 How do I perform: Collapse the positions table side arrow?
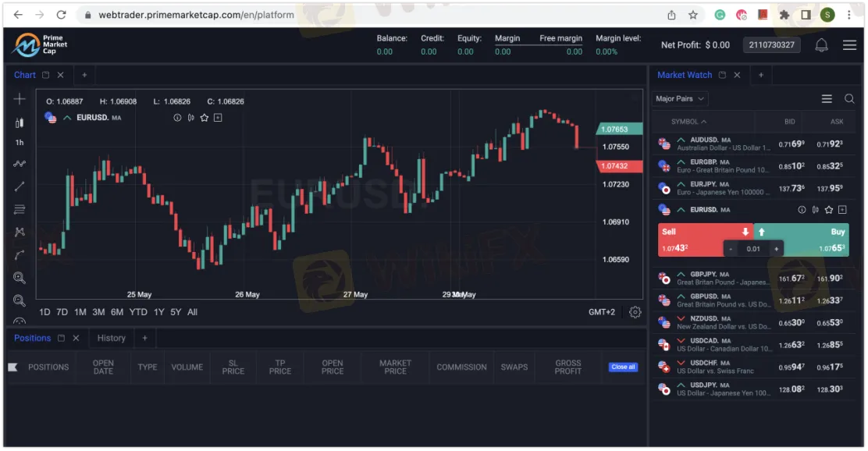tap(12, 367)
